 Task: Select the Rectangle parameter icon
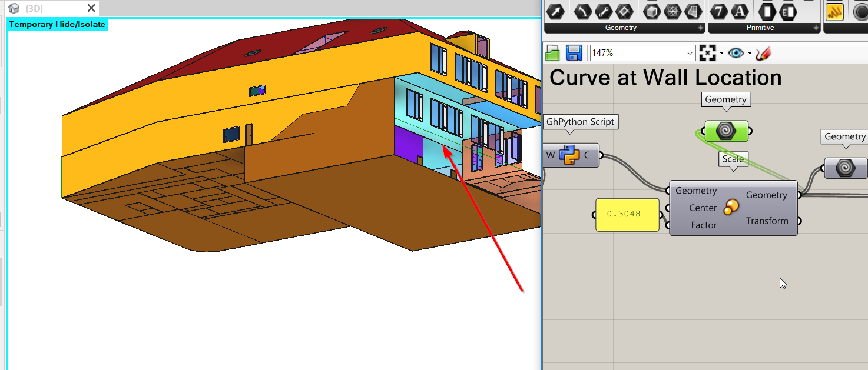coord(624,11)
